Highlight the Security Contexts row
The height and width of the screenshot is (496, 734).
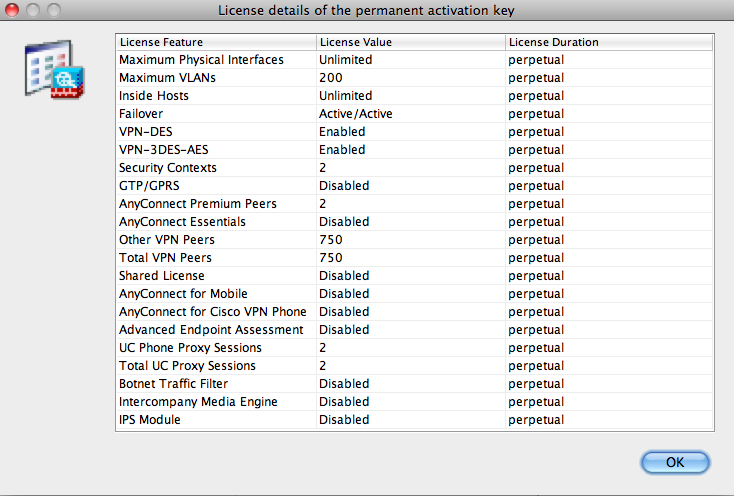click(415, 168)
